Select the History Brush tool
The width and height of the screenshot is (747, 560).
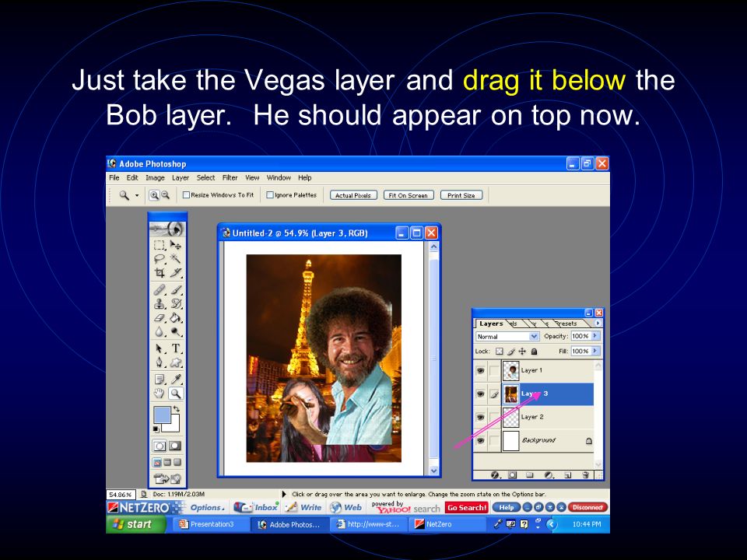(x=175, y=303)
